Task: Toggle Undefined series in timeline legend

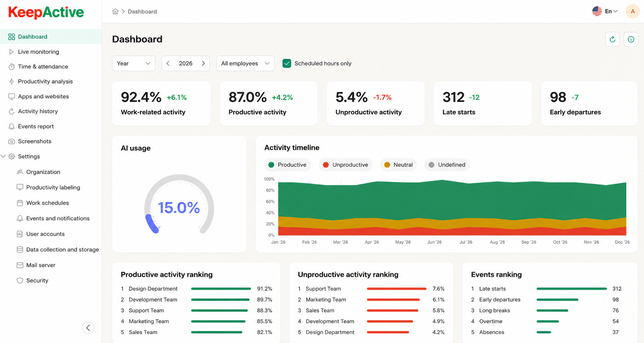Action: click(447, 165)
